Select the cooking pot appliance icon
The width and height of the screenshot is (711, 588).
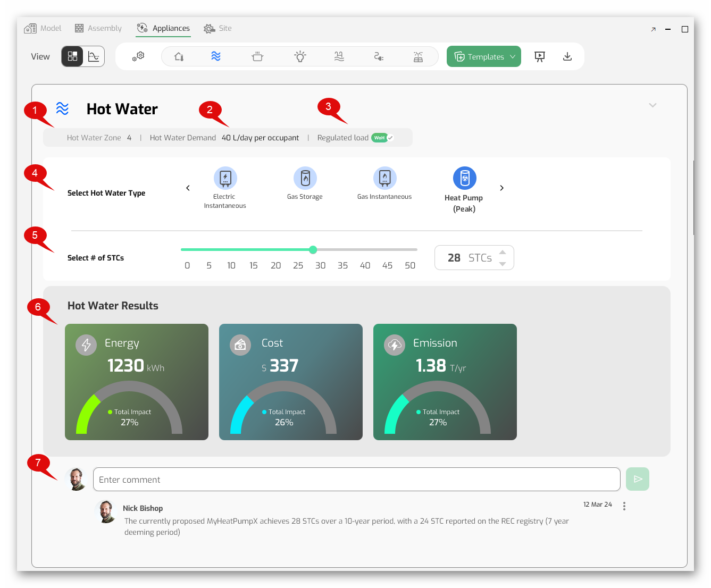click(x=257, y=56)
